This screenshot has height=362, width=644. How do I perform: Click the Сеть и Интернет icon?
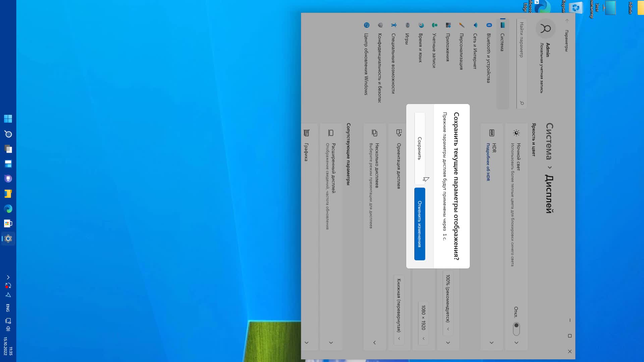click(x=475, y=25)
